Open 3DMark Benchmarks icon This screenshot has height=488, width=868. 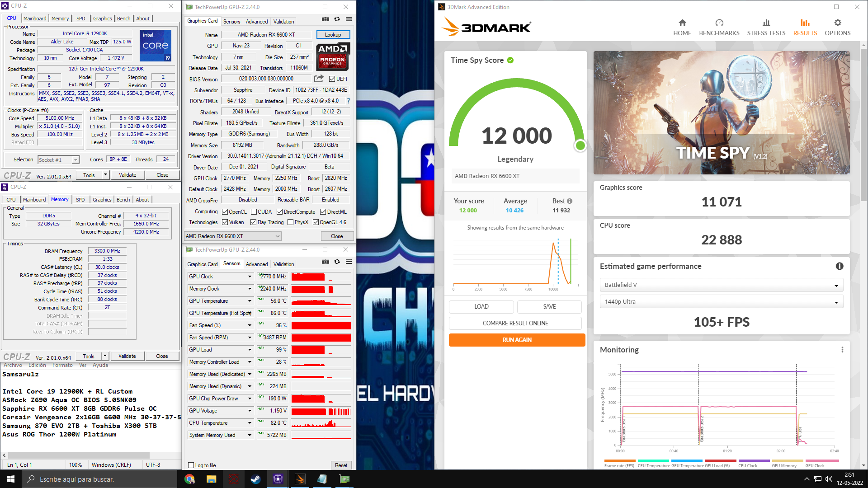[719, 23]
